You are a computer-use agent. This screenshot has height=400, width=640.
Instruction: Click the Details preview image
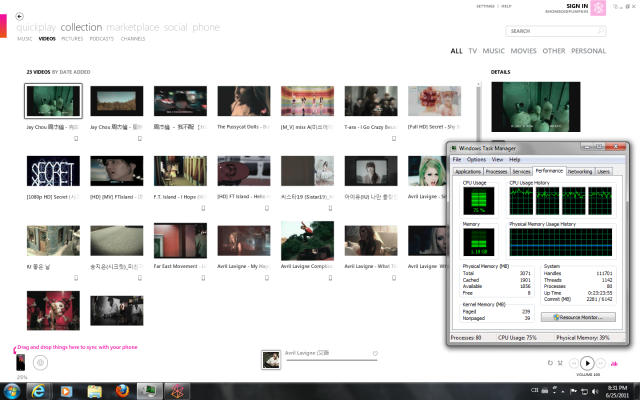coord(536,107)
